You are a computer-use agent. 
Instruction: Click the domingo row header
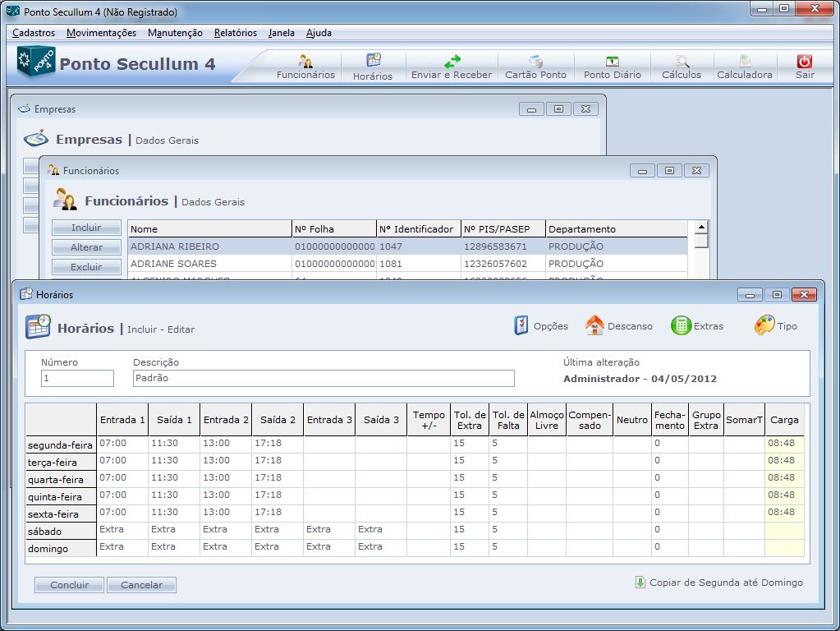(x=61, y=549)
